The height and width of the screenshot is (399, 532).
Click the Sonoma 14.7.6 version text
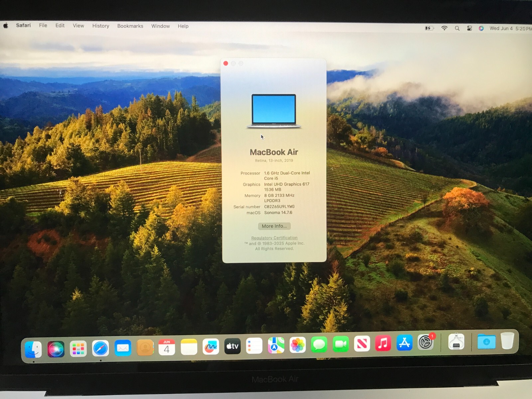278,213
